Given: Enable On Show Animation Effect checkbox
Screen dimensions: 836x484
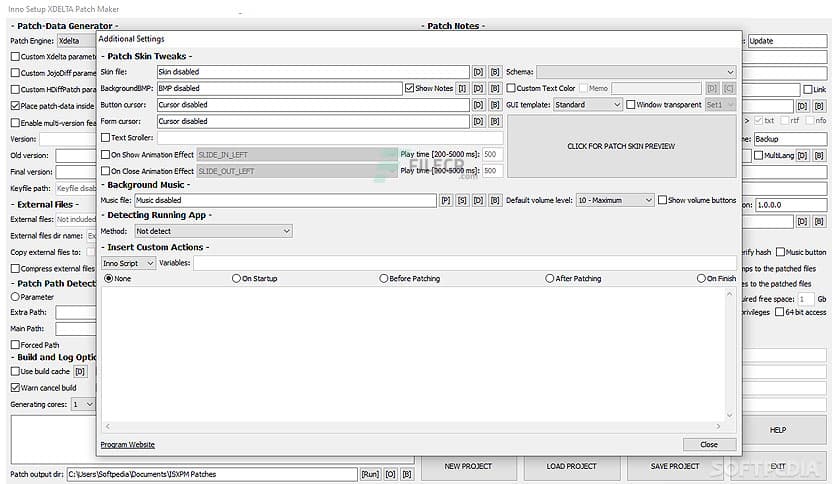Looking at the screenshot, I should click(x=106, y=155).
